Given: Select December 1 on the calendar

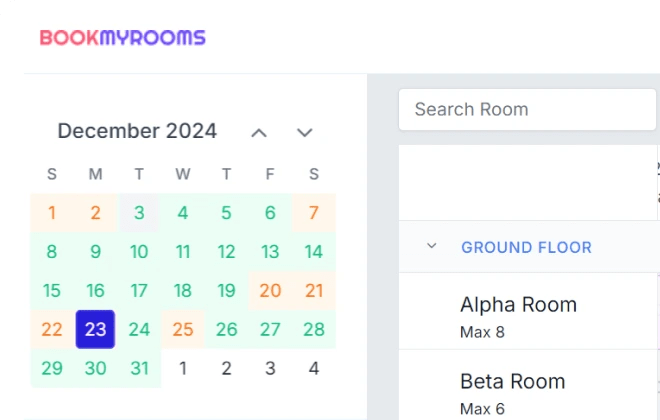Looking at the screenshot, I should tap(51, 213).
